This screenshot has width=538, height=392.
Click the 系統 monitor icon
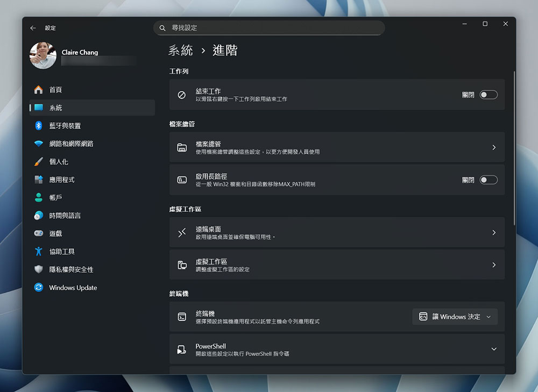point(38,108)
